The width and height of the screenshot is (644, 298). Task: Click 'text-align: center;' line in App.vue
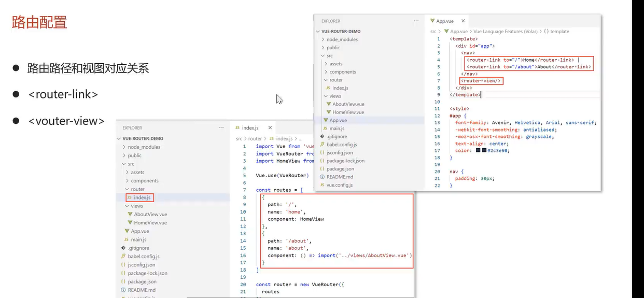(x=482, y=144)
